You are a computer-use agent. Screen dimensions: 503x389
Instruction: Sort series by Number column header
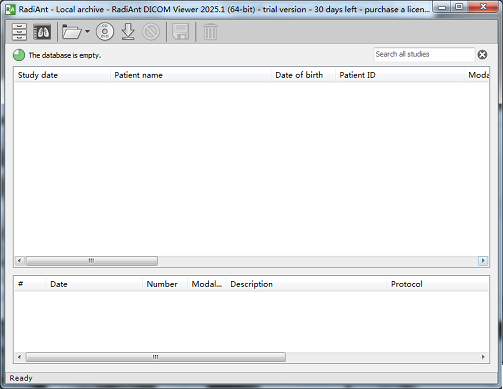click(x=165, y=284)
